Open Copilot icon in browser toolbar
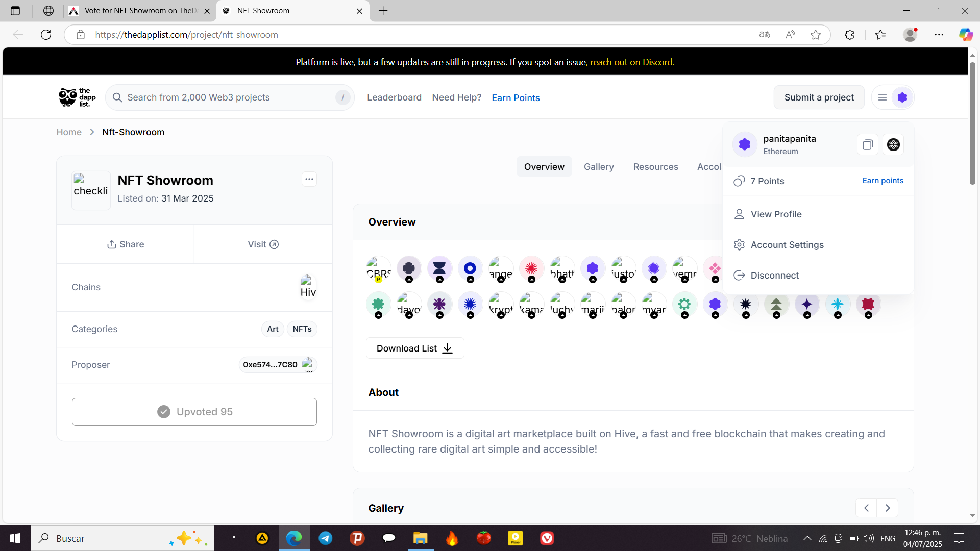Viewport: 980px width, 551px height. 966,35
